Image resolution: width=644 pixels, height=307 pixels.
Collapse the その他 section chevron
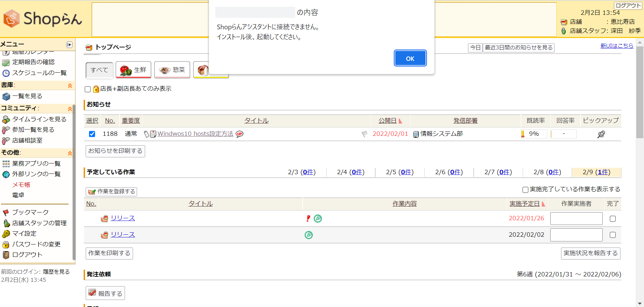[70, 153]
